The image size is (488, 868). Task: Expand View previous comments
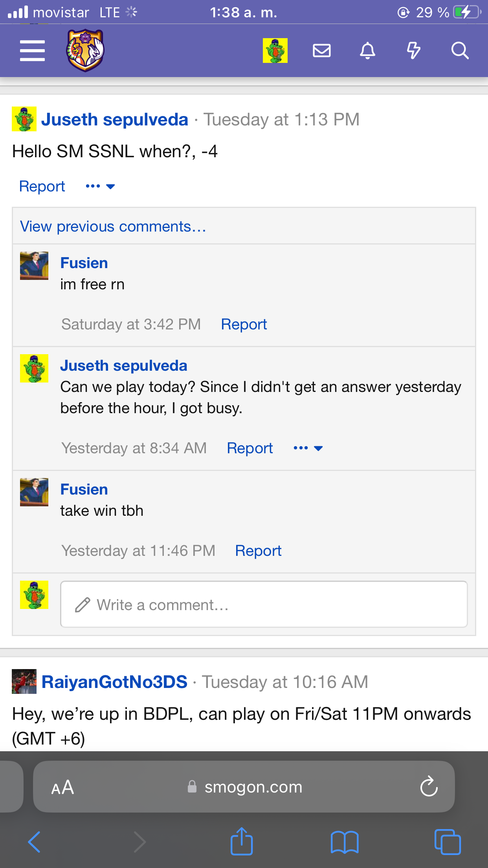tap(113, 226)
